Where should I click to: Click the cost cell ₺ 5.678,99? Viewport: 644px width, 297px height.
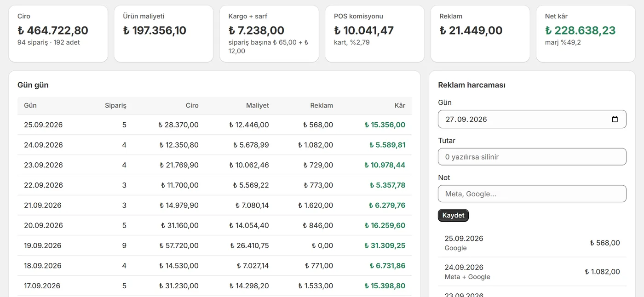click(251, 145)
